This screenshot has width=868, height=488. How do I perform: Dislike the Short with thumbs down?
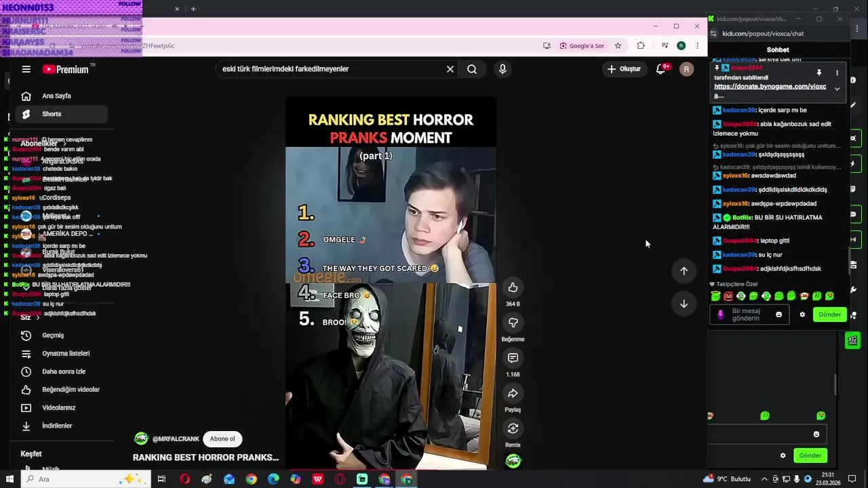[x=513, y=323]
